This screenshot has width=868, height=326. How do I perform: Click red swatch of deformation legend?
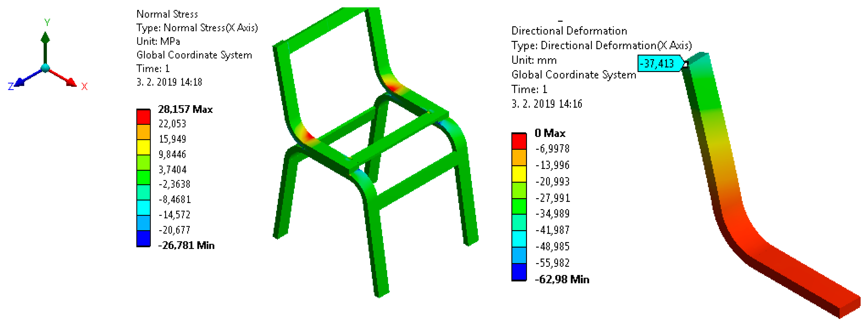click(x=519, y=141)
